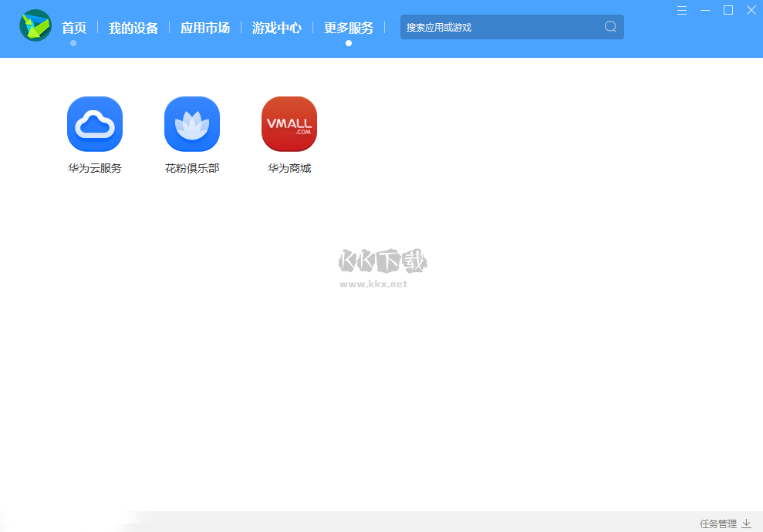Switch to the 我的设备 tab
Screen dimensions: 763x532
tap(133, 28)
